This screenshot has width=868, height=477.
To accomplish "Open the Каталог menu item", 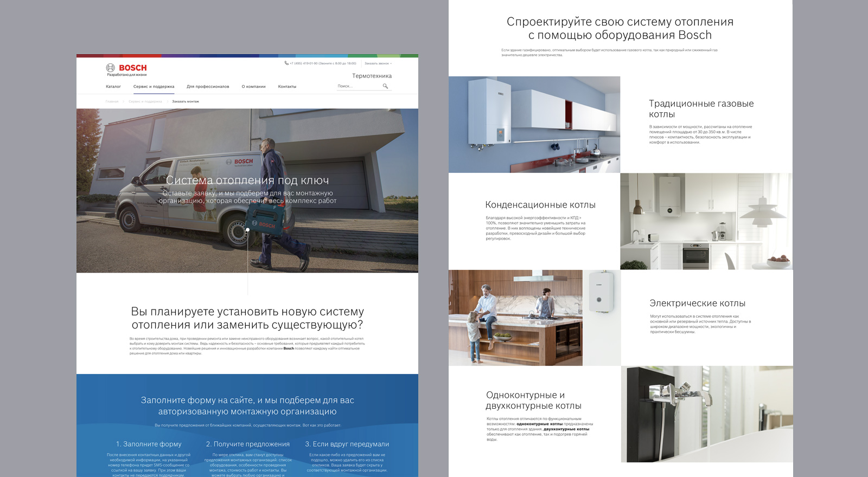I will tap(113, 87).
